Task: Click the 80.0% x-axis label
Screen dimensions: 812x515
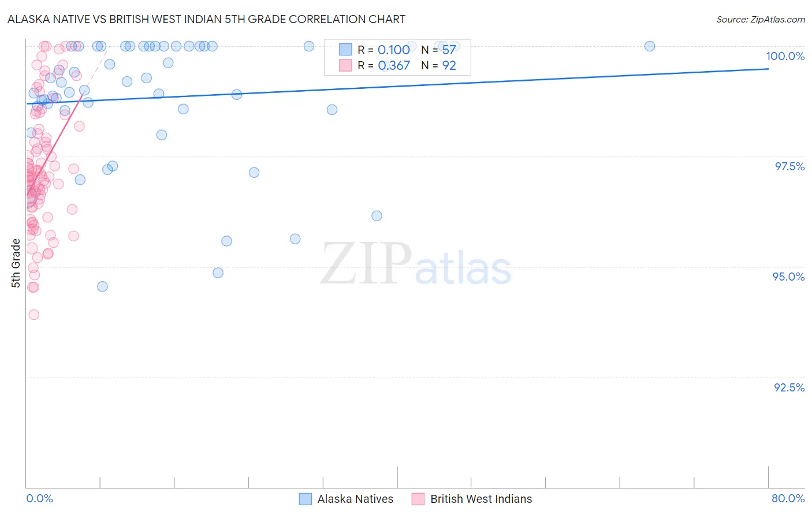Action: (788, 498)
